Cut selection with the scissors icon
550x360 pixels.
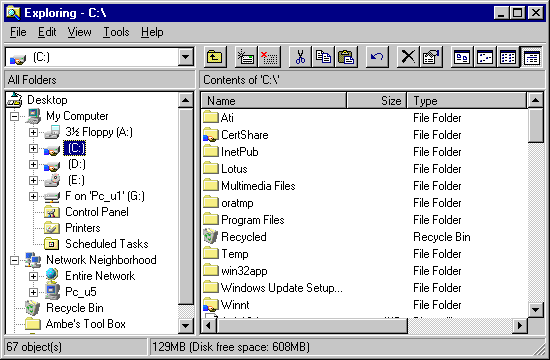tap(300, 57)
